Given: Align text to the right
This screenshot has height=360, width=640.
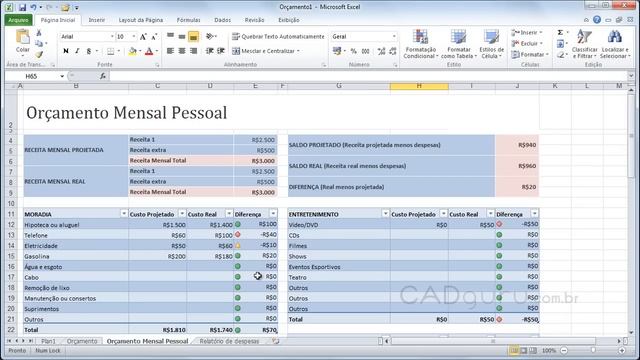Looking at the screenshot, I should (193, 51).
